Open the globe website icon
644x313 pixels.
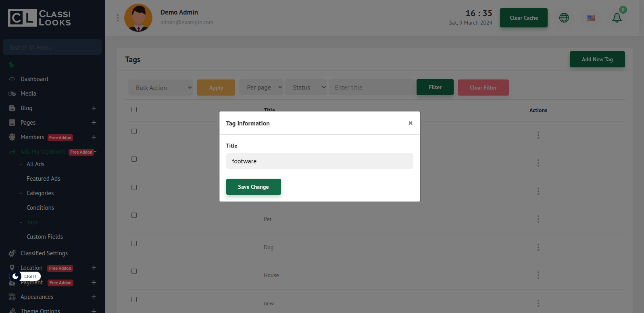click(564, 18)
